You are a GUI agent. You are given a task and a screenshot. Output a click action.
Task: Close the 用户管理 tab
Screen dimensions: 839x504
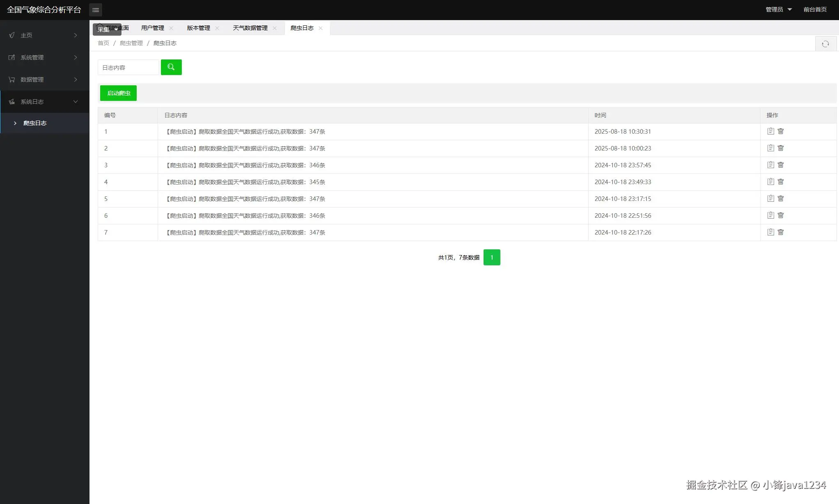[x=171, y=28]
